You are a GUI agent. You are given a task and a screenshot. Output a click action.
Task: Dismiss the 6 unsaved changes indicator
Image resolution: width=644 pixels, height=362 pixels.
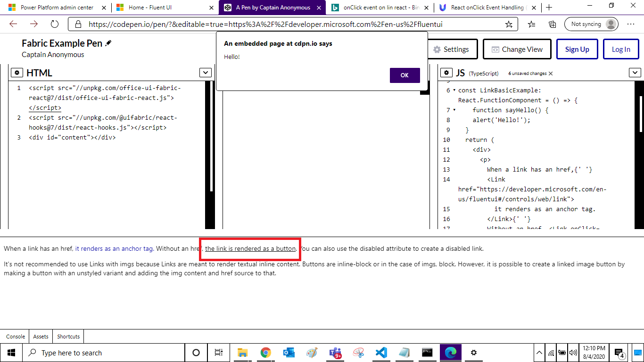pos(550,74)
